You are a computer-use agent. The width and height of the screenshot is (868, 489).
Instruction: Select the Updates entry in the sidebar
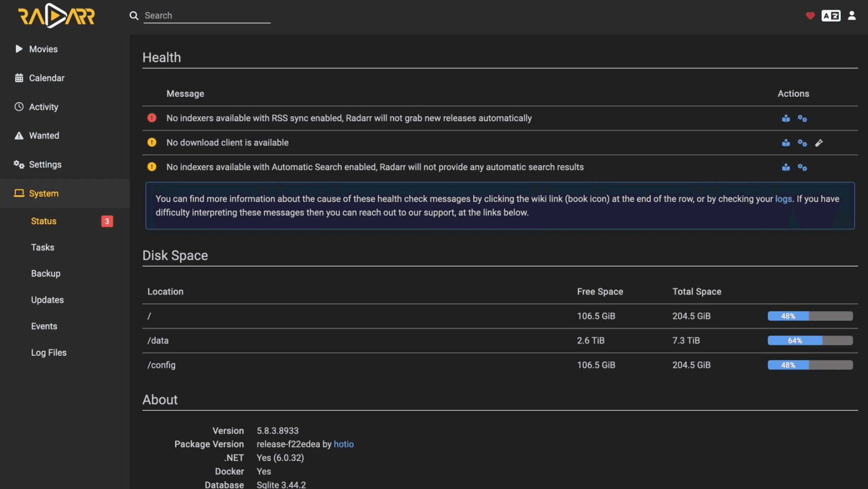[x=47, y=300]
